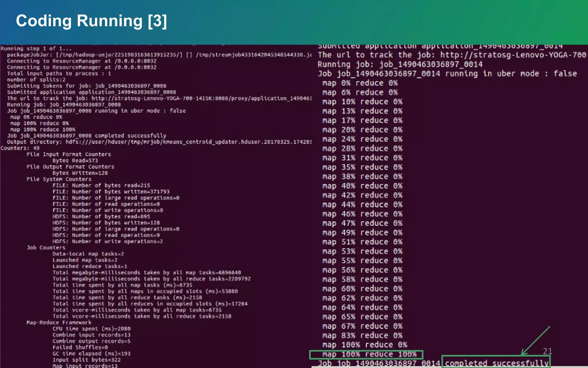
Task: Click 'HDFS: Number of write operations=2'
Action: pos(108,241)
